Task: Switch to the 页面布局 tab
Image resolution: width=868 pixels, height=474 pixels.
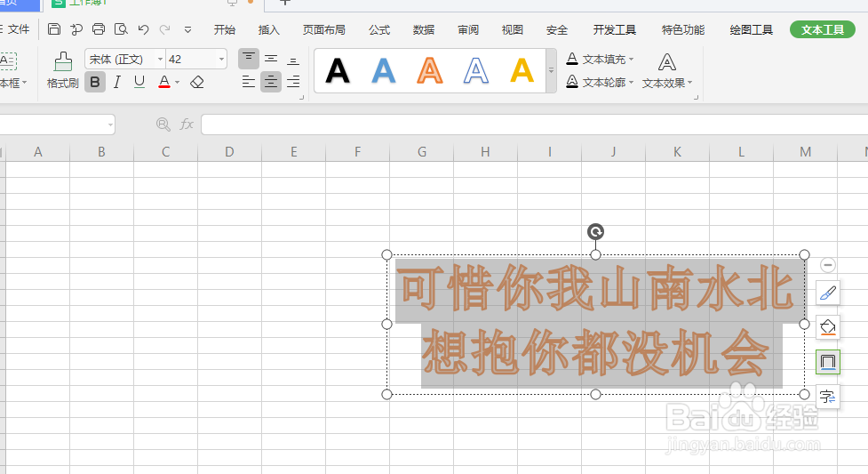Action: click(324, 30)
